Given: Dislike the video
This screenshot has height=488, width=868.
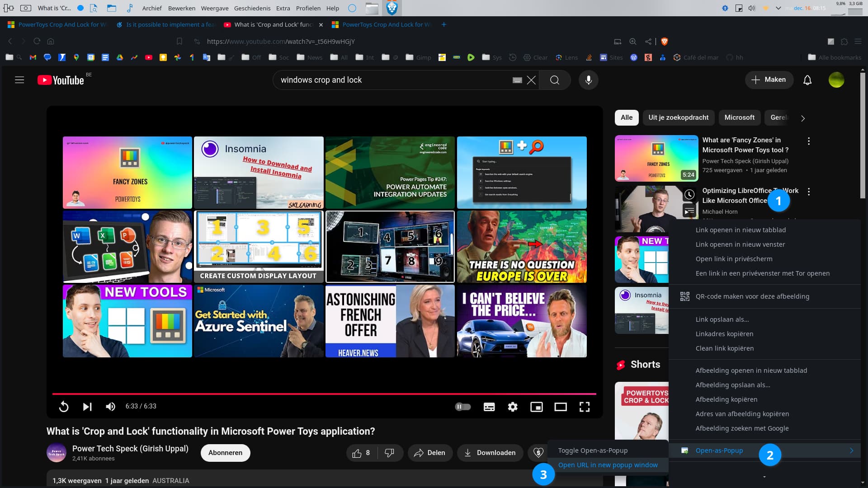Looking at the screenshot, I should click(x=389, y=453).
